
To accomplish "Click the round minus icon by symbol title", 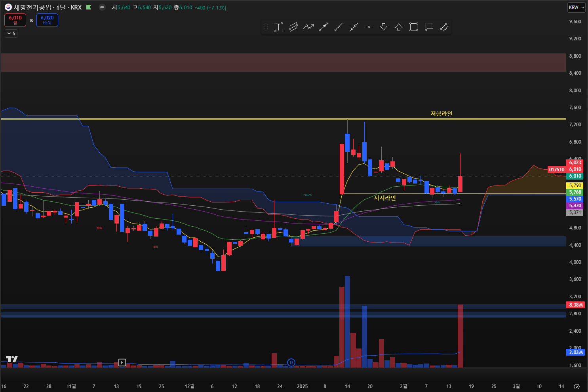I will (x=102, y=7).
